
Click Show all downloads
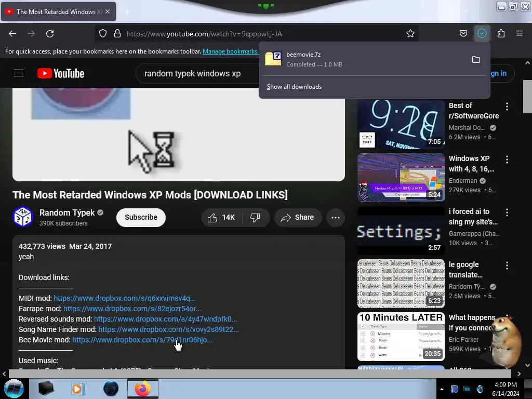pyautogui.click(x=294, y=87)
